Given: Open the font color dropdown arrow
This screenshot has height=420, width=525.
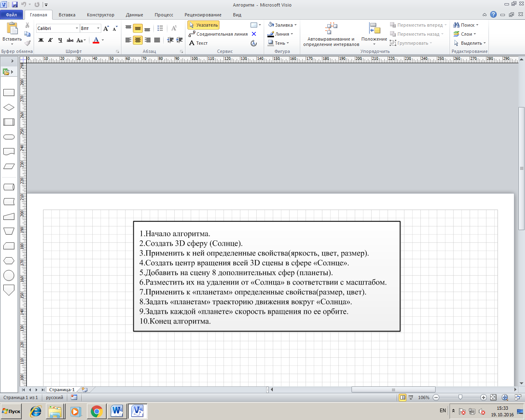Looking at the screenshot, I should point(103,40).
